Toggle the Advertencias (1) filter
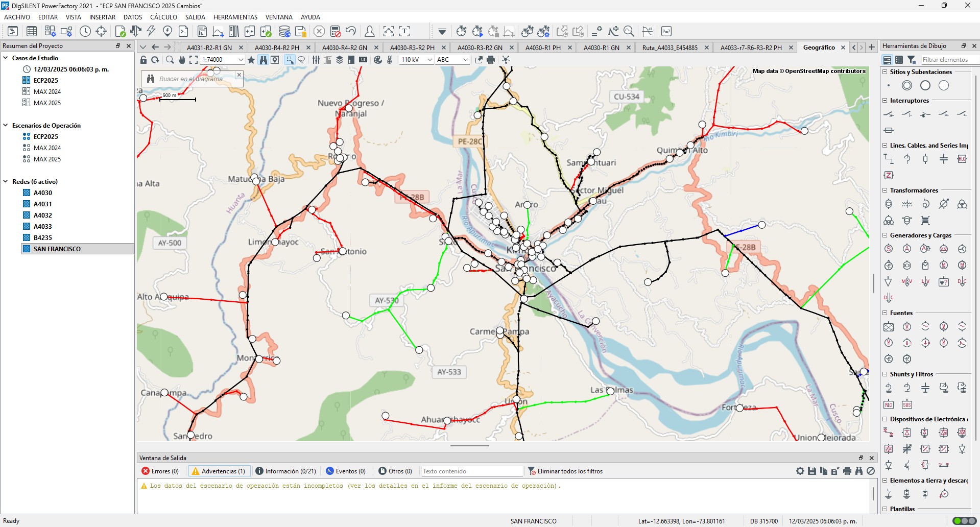 pos(219,471)
